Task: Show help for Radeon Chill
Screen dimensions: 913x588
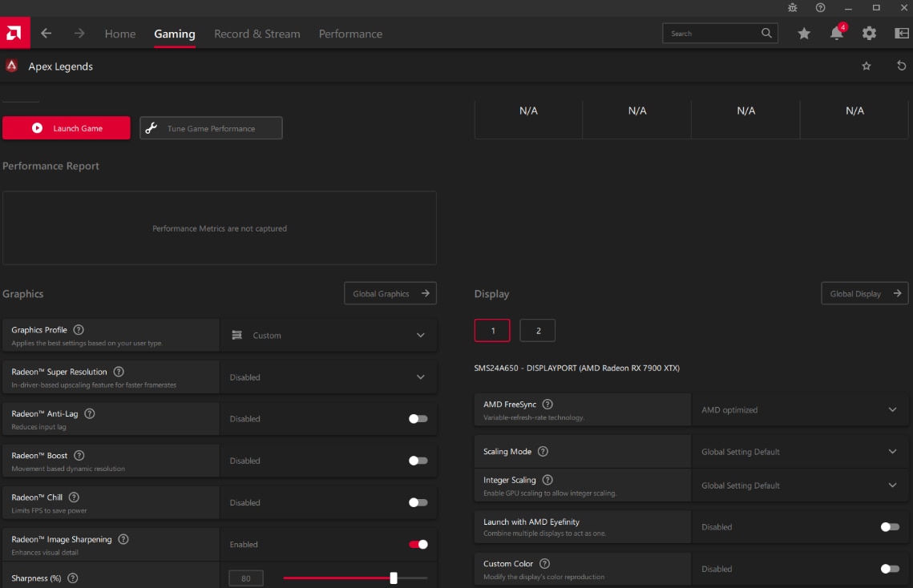Action: point(74,497)
